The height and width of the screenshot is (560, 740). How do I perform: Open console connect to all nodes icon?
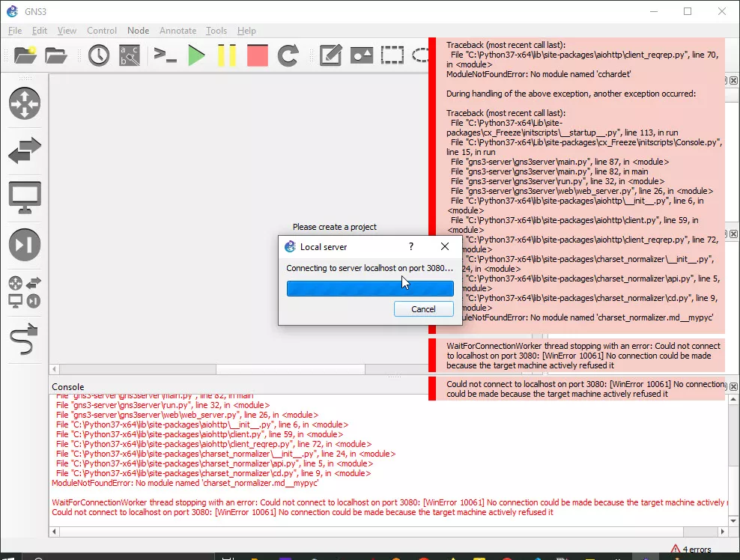click(x=166, y=55)
